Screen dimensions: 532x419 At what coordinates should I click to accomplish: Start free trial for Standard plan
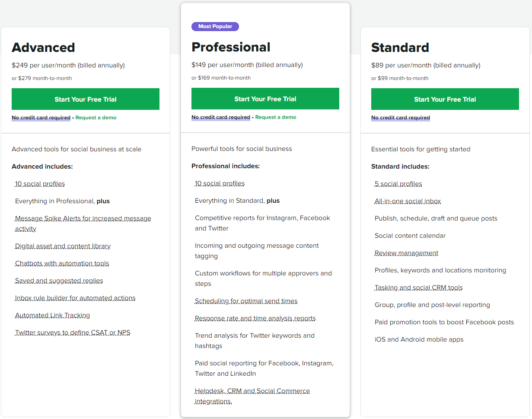[445, 99]
